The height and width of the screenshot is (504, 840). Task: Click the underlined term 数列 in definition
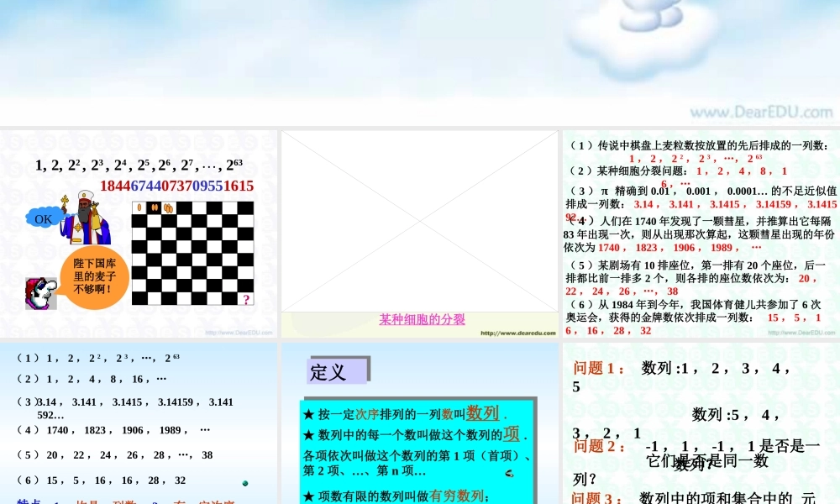click(x=483, y=412)
